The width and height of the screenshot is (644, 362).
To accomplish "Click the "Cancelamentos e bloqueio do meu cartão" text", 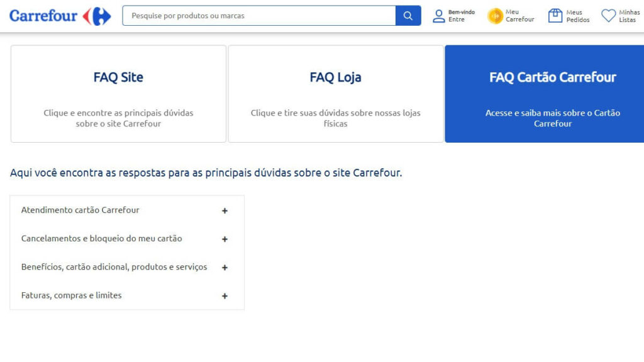I will click(101, 238).
